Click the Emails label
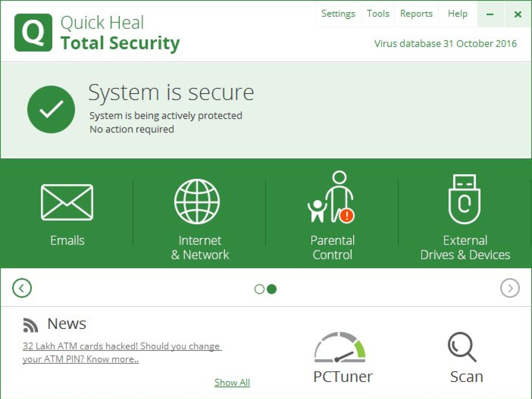Image resolution: width=532 pixels, height=399 pixels. (x=67, y=240)
